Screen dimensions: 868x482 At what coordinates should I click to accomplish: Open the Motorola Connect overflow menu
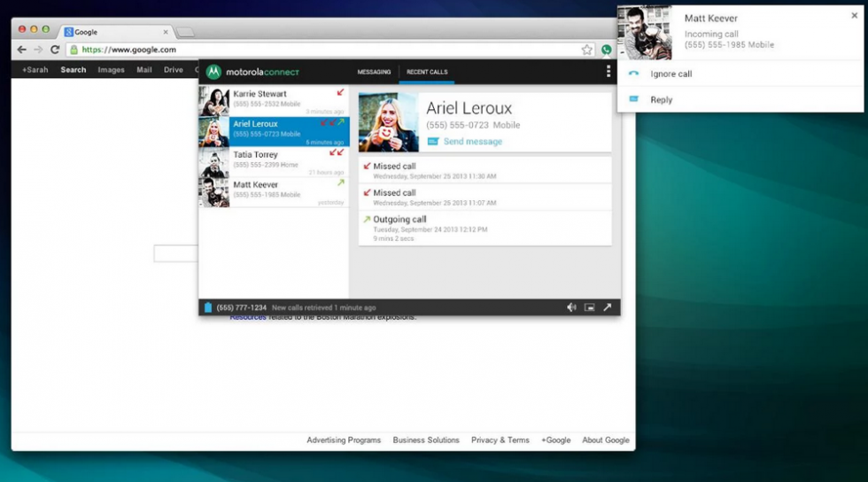point(608,72)
